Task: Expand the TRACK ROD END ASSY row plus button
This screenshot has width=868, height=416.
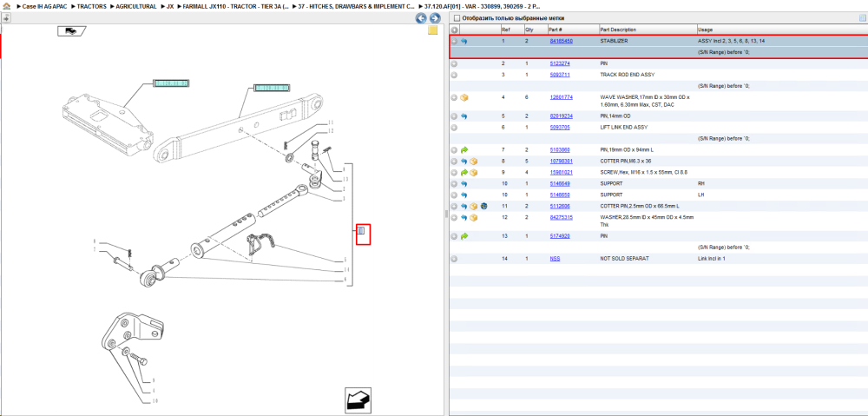Action: [x=454, y=75]
